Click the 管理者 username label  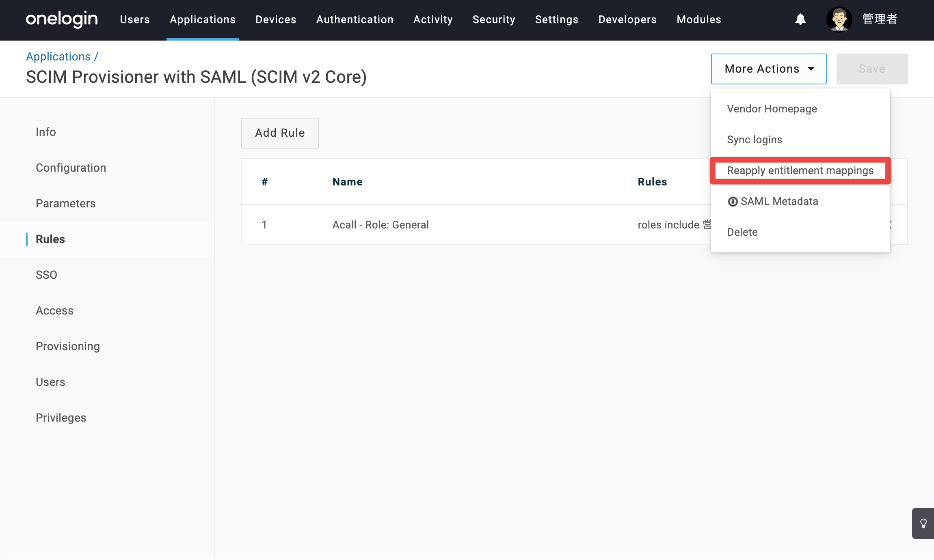coord(880,19)
